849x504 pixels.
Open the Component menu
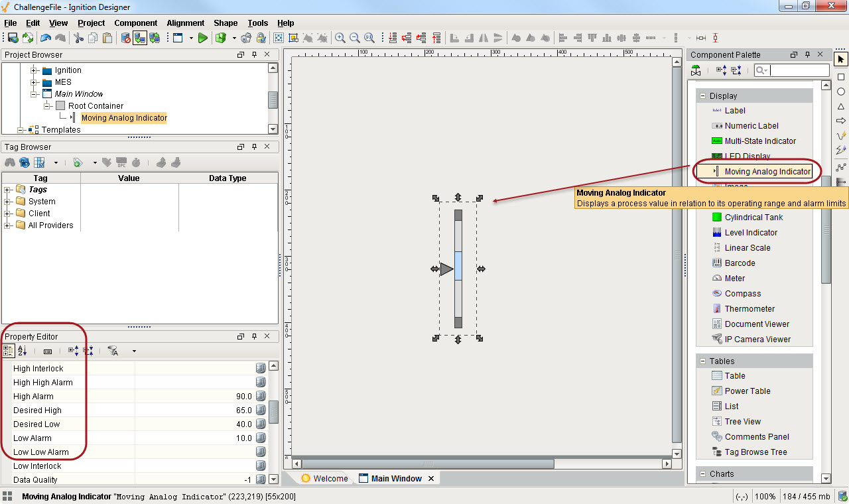pyautogui.click(x=136, y=23)
